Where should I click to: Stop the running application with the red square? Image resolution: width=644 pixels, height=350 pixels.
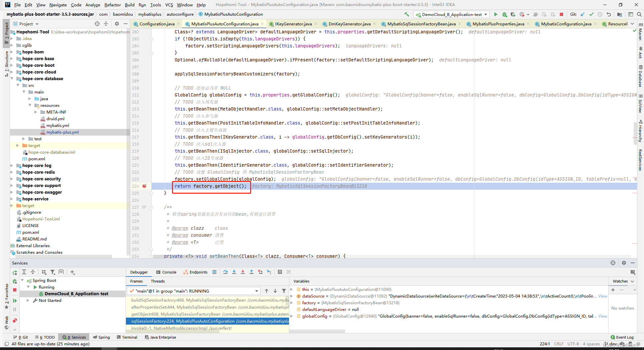point(561,14)
